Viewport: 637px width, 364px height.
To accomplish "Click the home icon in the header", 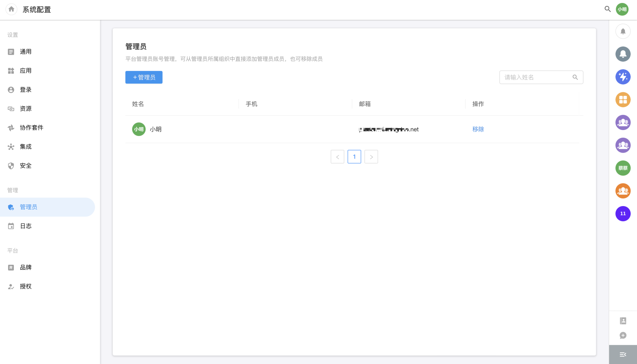I will tap(11, 9).
